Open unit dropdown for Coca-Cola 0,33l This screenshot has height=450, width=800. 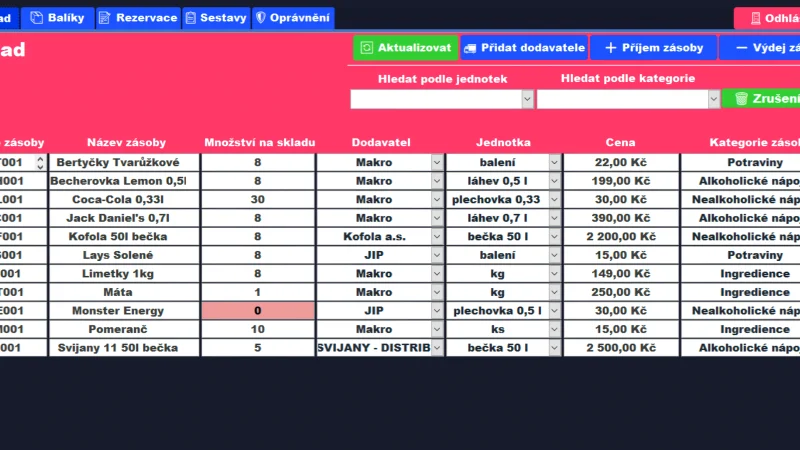click(x=555, y=199)
